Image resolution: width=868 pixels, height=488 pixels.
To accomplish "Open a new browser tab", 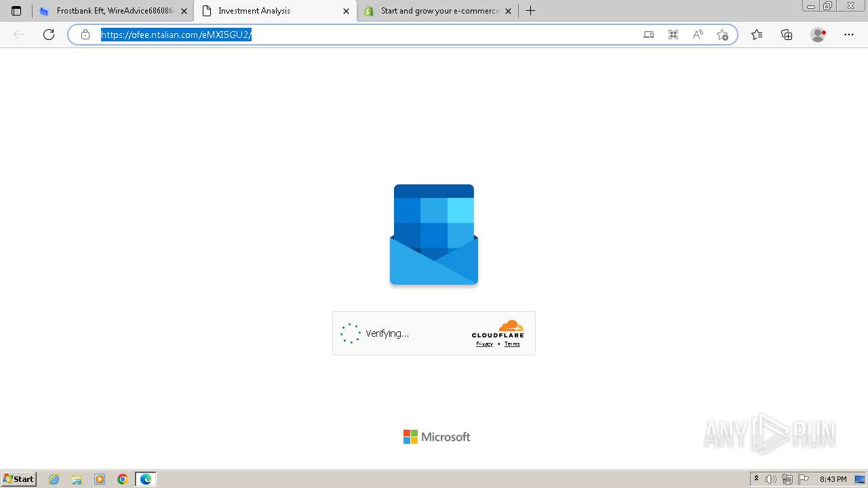I will [x=531, y=11].
